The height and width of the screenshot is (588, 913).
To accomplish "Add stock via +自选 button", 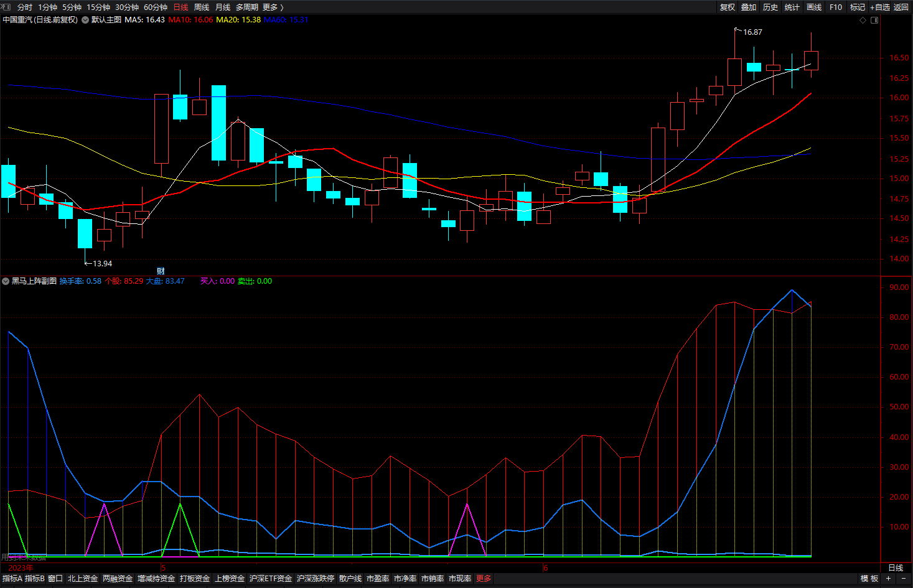I will pos(880,7).
